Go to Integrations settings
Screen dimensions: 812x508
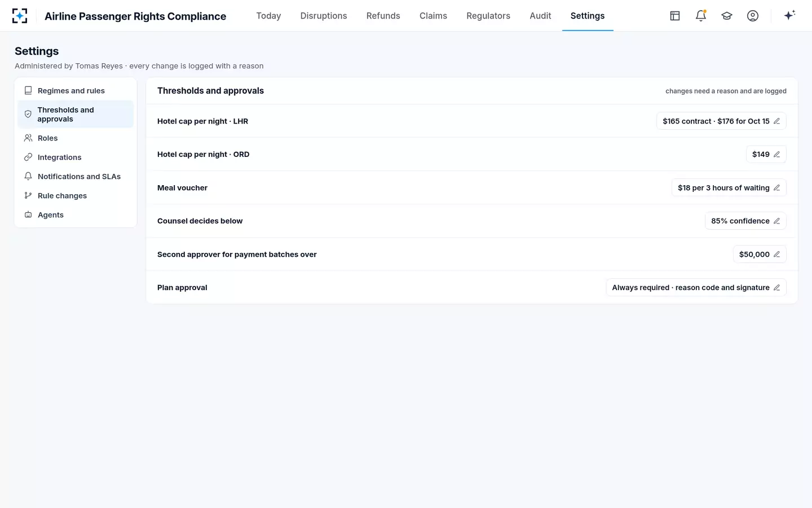[x=76, y=157]
